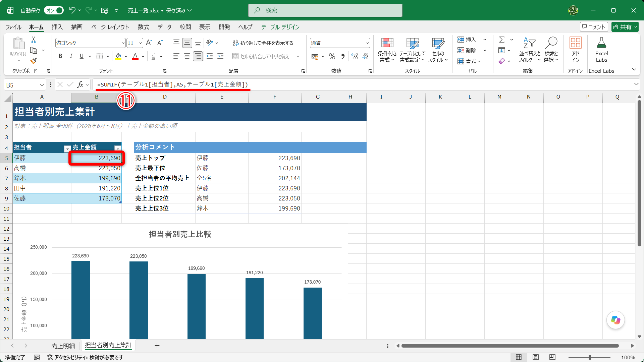
Task: Click the コメント button
Action: coord(594,27)
